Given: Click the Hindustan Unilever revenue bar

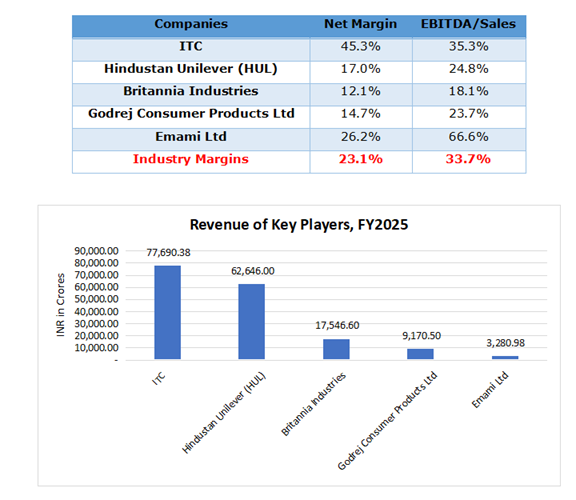Looking at the screenshot, I should coord(252,321).
